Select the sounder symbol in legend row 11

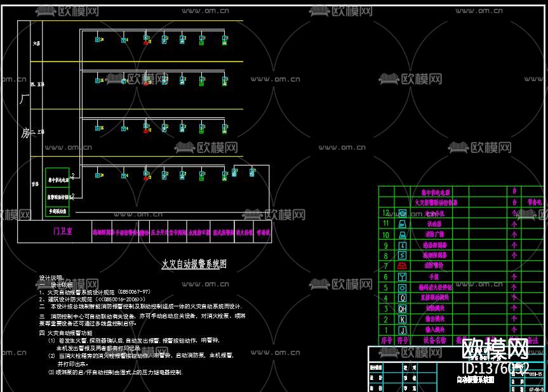pyautogui.click(x=401, y=224)
